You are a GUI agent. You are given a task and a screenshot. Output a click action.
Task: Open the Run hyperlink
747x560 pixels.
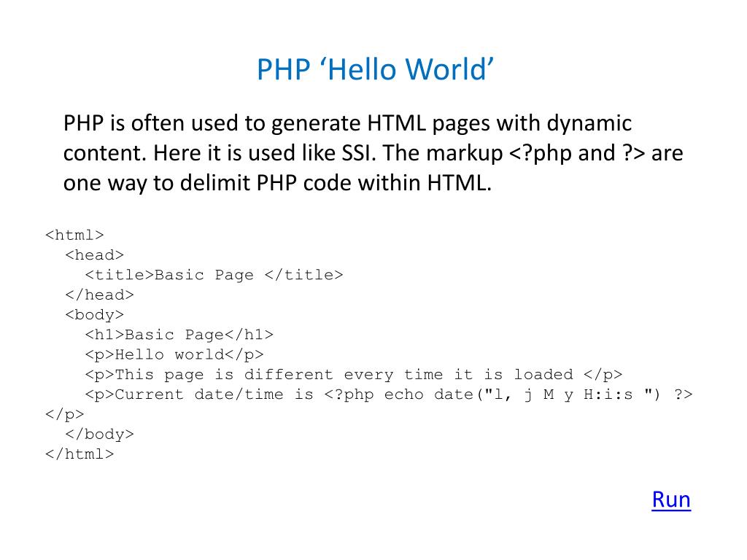pos(671,499)
